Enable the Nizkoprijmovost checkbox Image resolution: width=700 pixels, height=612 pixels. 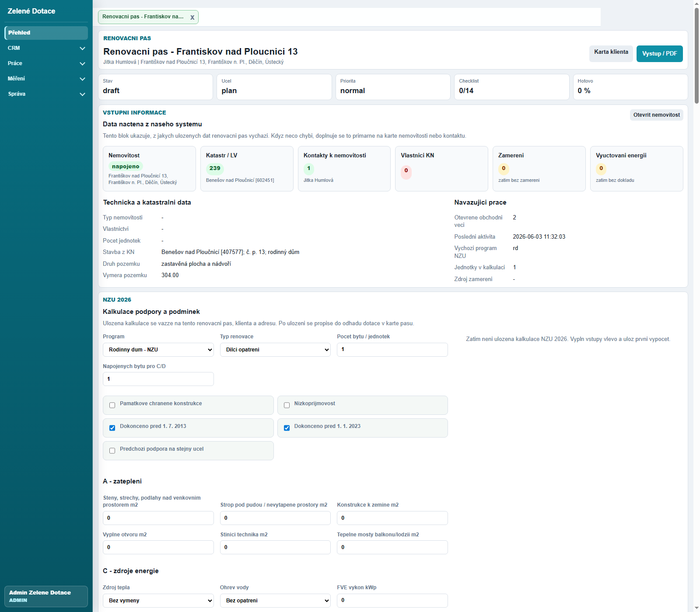pos(287,405)
